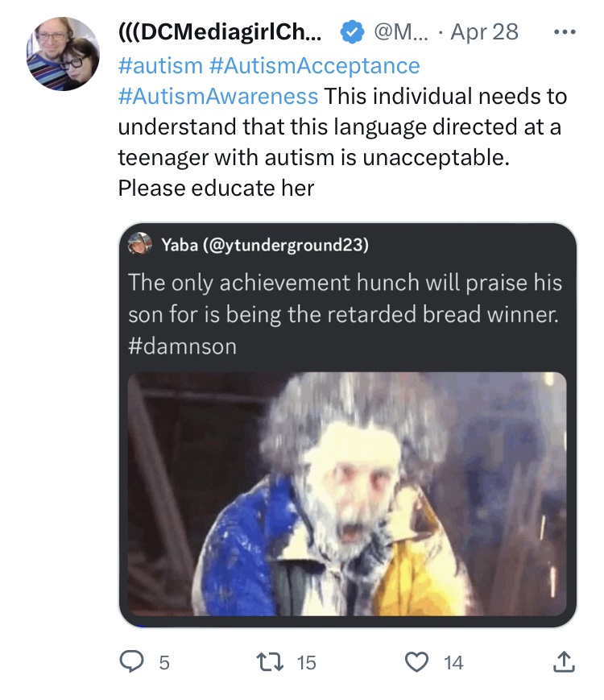Viewport: 604px width, 700px height.
Task: Open the share upload icon
Action: tap(564, 661)
